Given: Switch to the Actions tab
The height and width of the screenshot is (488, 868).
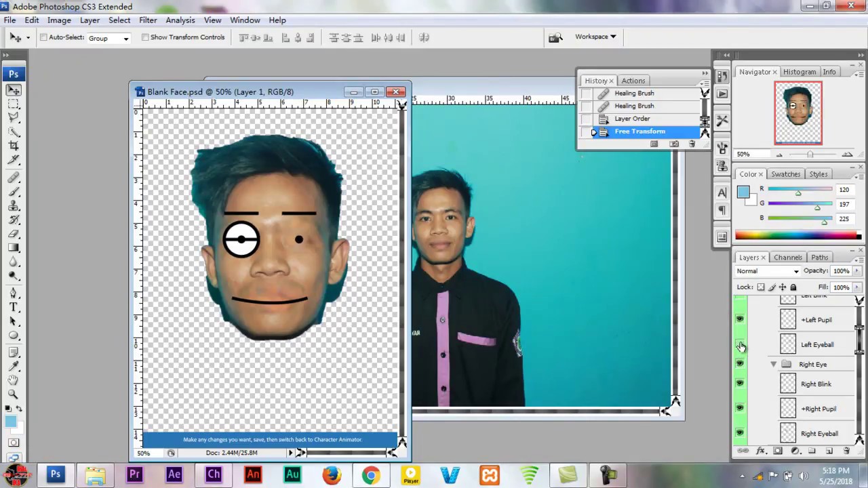Looking at the screenshot, I should coord(633,81).
